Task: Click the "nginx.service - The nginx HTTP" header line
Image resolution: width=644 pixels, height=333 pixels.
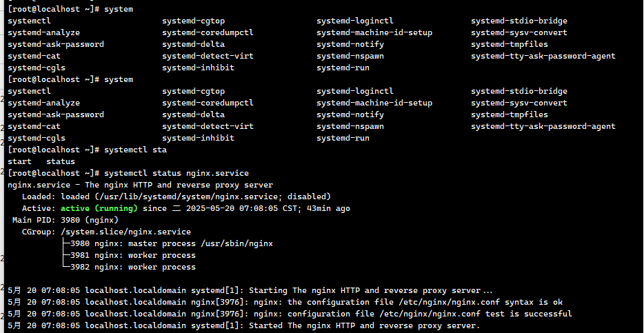Action: pos(140,185)
